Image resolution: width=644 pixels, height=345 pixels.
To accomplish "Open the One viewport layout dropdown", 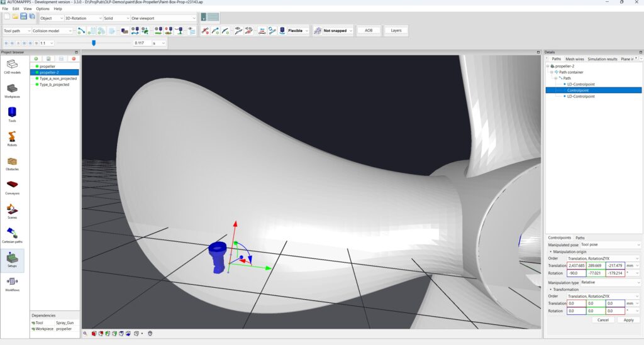I will [x=164, y=18].
